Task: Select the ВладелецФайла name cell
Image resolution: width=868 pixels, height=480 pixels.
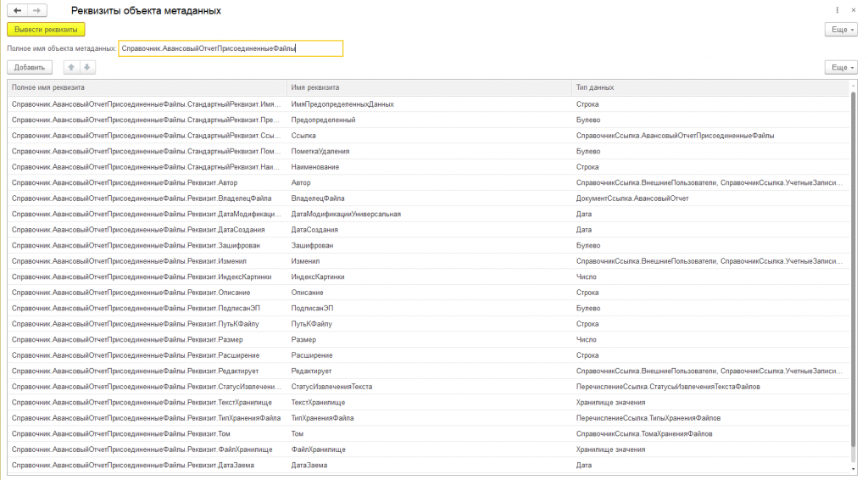Action: [x=429, y=198]
